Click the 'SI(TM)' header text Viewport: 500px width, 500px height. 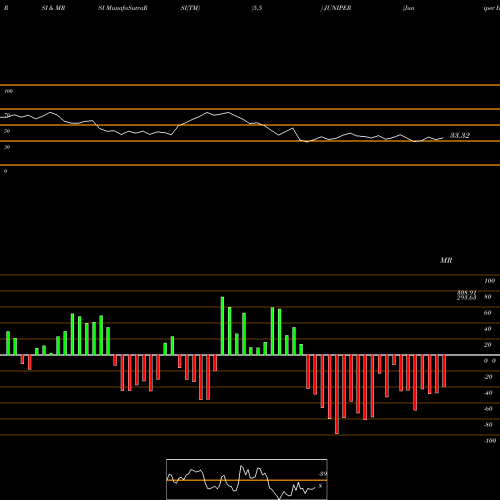[190, 8]
